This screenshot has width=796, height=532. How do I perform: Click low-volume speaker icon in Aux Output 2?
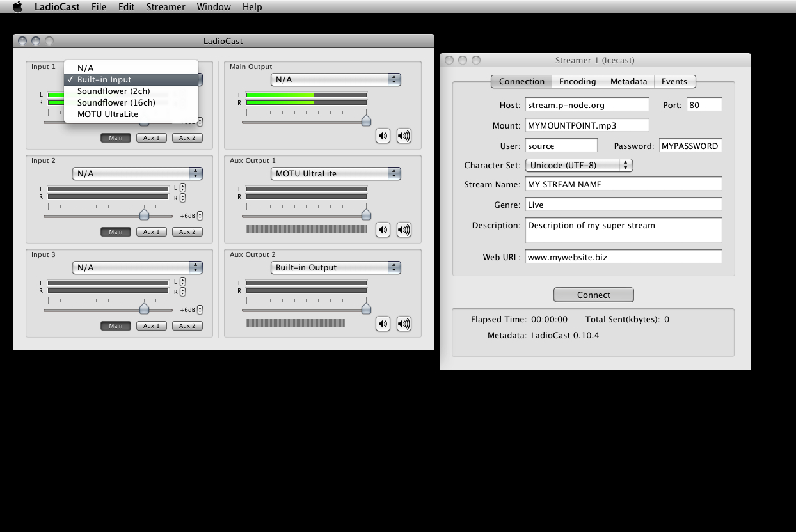(x=383, y=324)
